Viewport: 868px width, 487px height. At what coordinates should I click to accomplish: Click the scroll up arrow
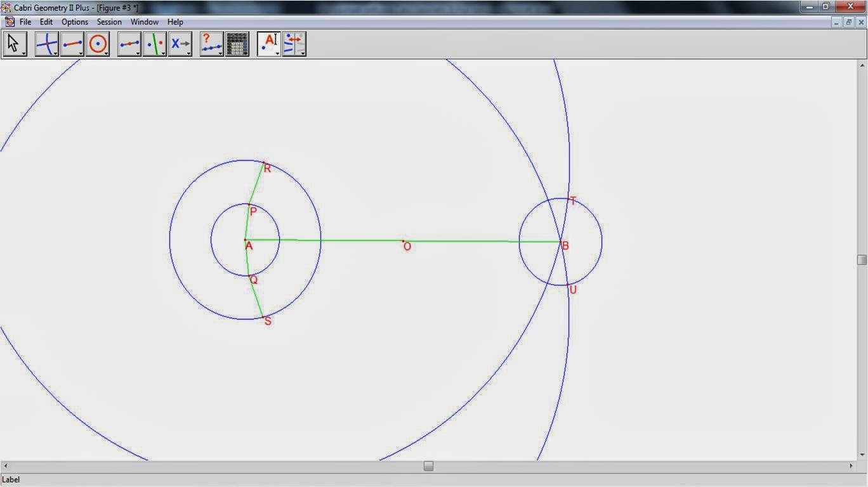[x=862, y=65]
